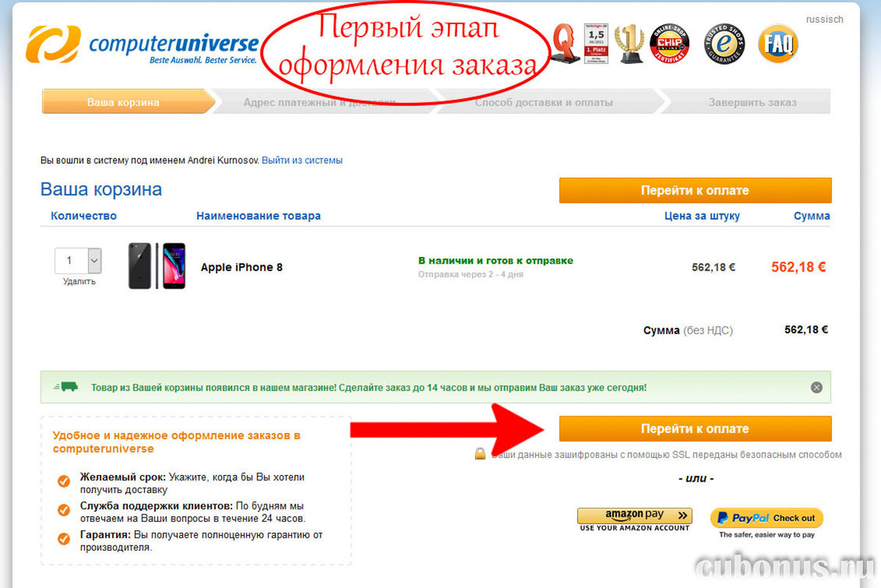This screenshot has height=588, width=881.
Task: Click the 1,5 test rating badge
Action: [596, 44]
